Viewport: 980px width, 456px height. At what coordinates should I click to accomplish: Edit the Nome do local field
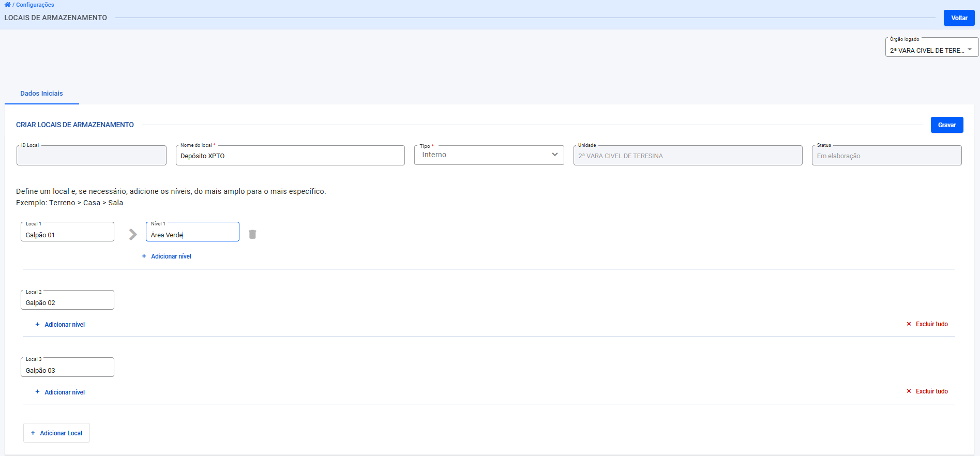pos(290,156)
